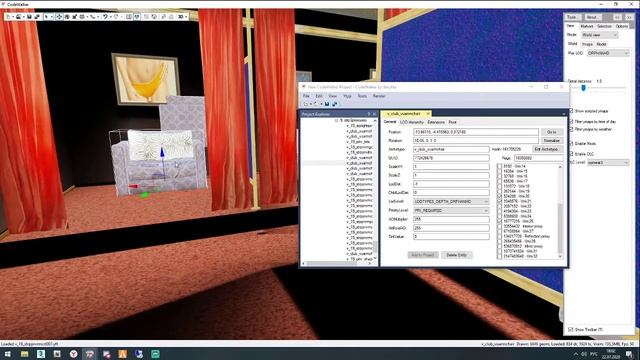Screen dimensions: 640x360
Task: Toggle the Interior proxy flag checkbox
Action: coord(499,226)
